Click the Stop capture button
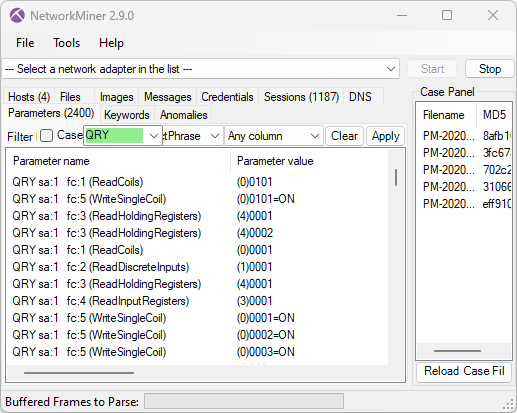The width and height of the screenshot is (517, 413). click(x=490, y=69)
